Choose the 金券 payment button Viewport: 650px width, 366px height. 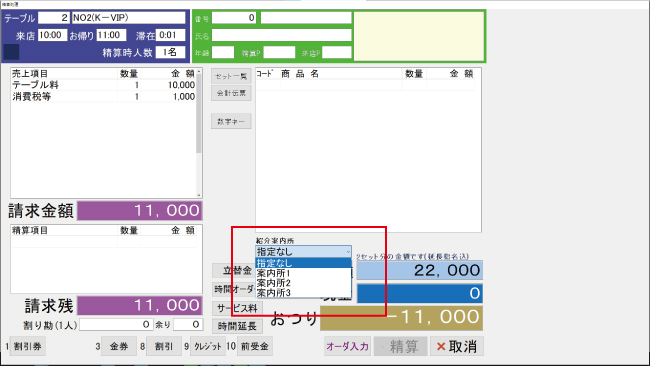(x=119, y=346)
